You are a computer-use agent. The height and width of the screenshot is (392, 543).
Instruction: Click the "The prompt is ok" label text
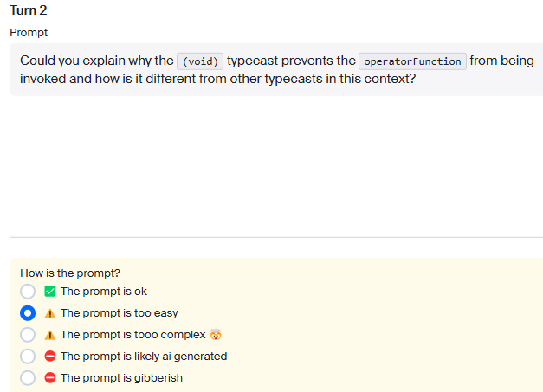[x=104, y=292]
